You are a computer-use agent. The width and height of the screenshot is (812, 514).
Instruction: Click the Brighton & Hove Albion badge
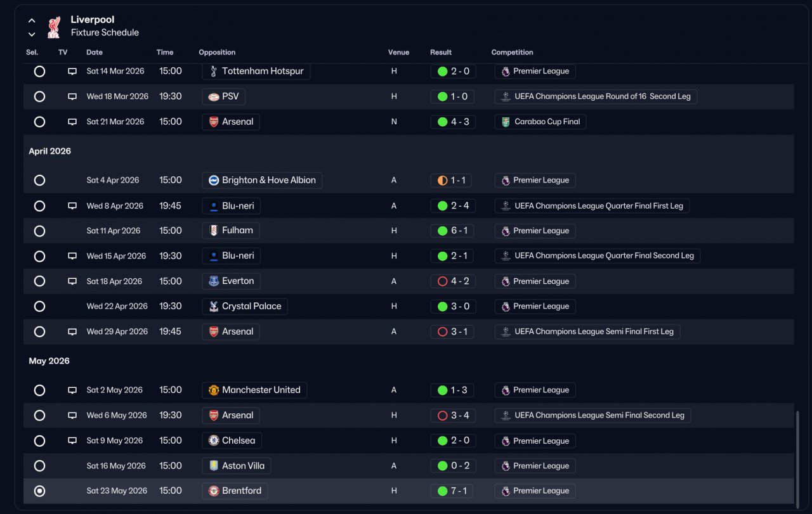pos(214,181)
